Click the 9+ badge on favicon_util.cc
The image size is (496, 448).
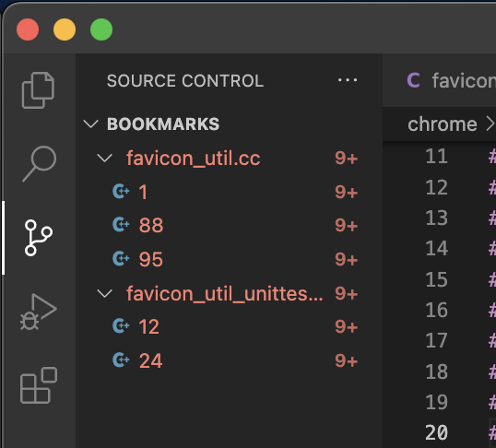(346, 158)
